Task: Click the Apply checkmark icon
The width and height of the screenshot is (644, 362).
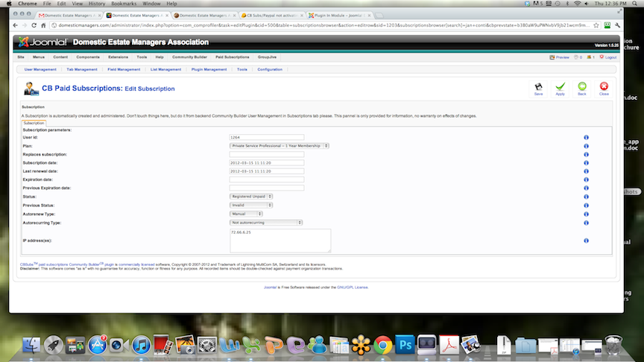Action: [x=561, y=89]
